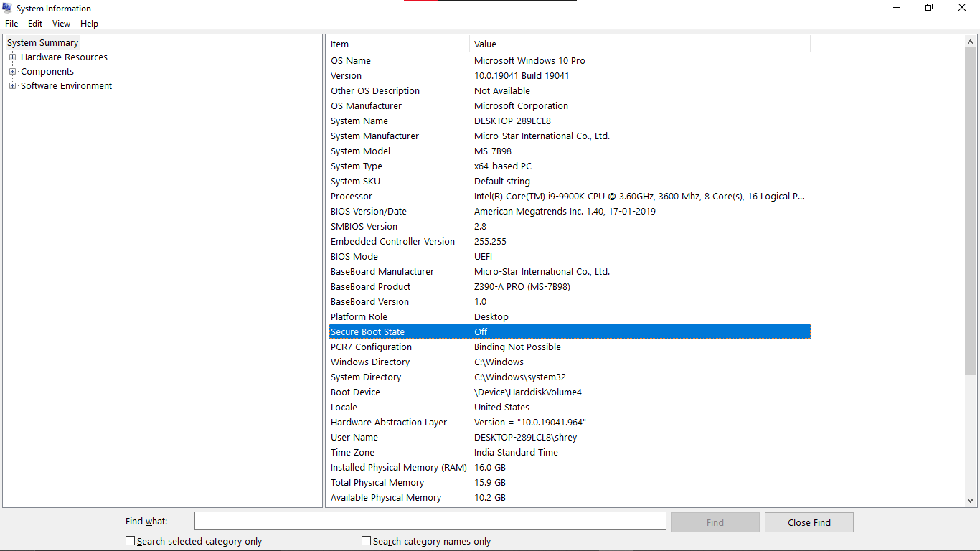
Task: Select the BaseBoard Product row
Action: click(570, 287)
